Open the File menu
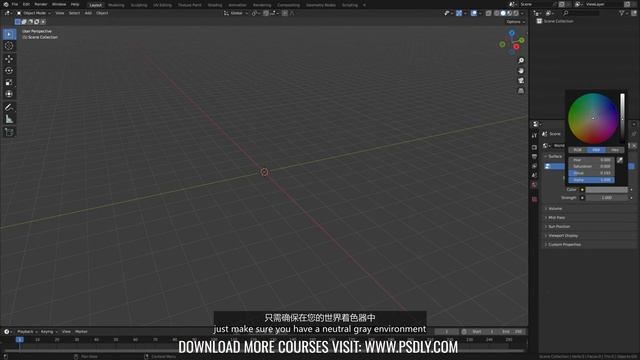This screenshot has width=640, height=360. 15,4
